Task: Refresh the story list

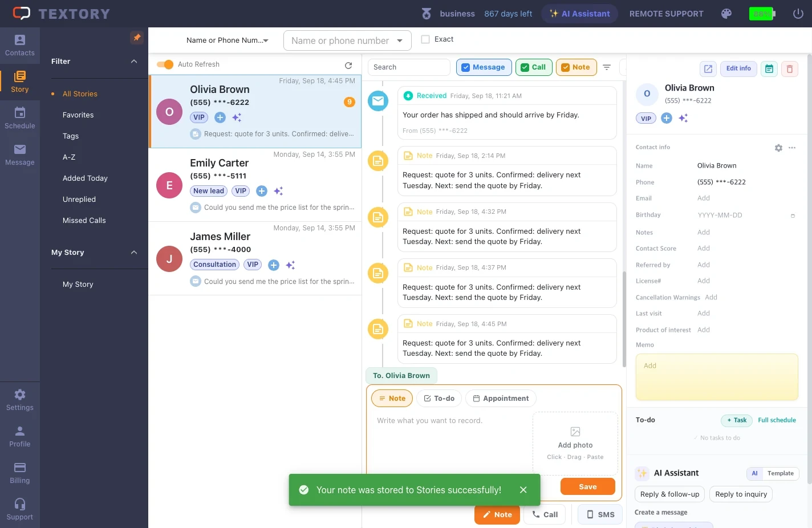Action: pyautogui.click(x=348, y=65)
